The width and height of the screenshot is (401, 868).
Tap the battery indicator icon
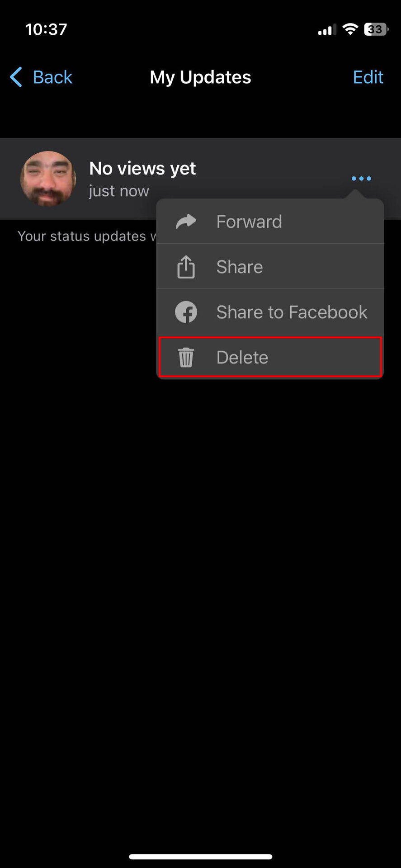pyautogui.click(x=376, y=29)
